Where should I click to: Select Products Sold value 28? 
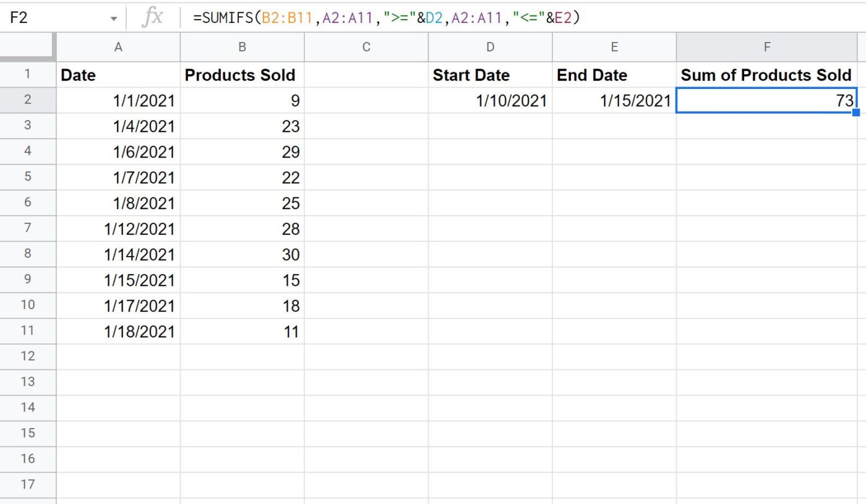click(242, 228)
